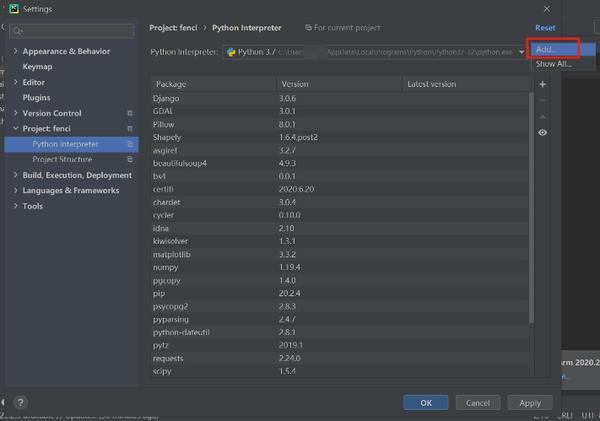600x421 pixels.
Task: Click the Reset link
Action: coord(545,28)
